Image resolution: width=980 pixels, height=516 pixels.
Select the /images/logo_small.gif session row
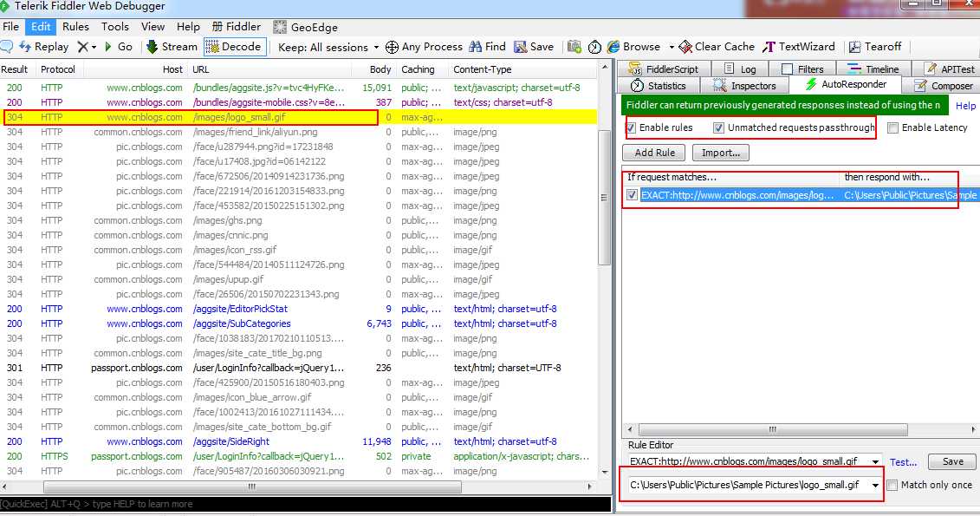coord(299,117)
